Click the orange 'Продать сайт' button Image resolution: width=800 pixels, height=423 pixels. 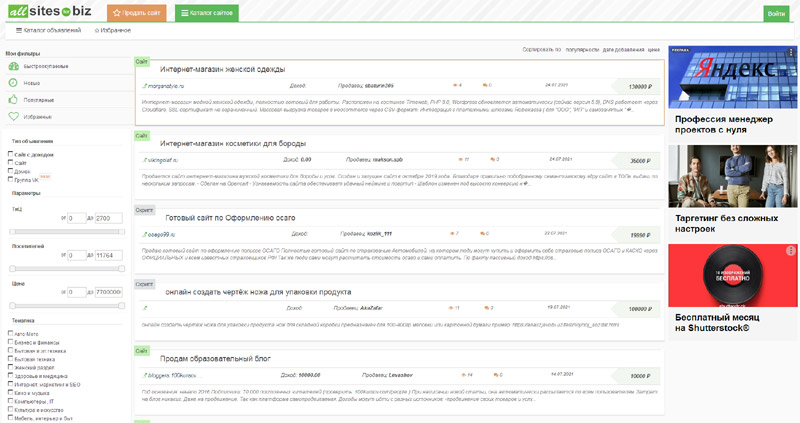pos(137,13)
